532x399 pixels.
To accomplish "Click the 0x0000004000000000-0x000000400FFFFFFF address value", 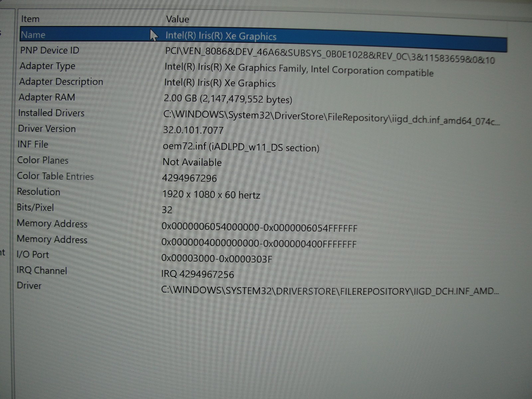I will [x=259, y=243].
